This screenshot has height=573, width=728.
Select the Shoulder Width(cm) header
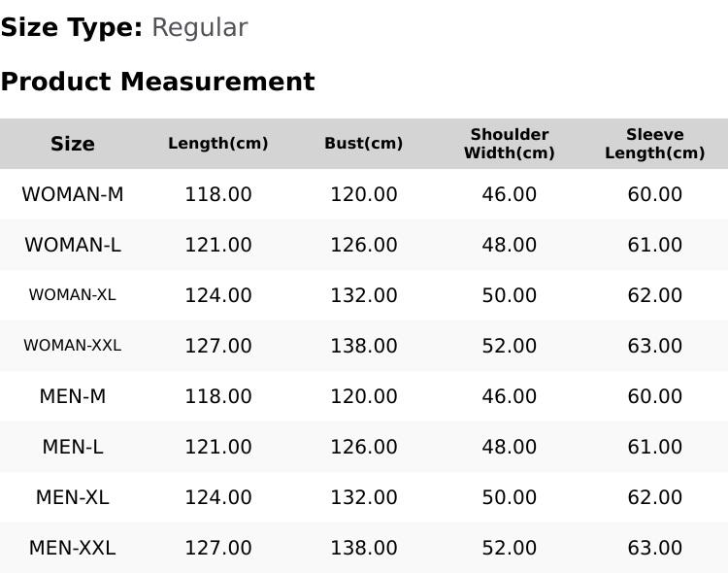pyautogui.click(x=510, y=144)
